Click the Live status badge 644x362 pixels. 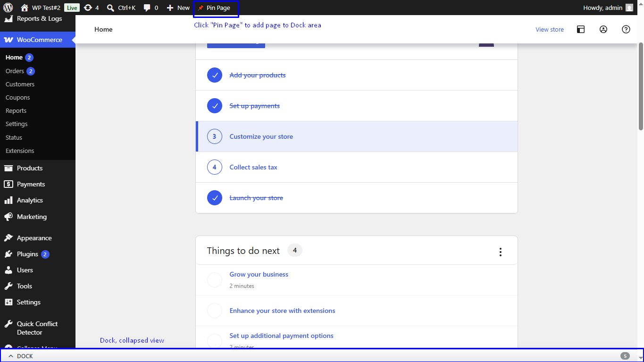tap(72, 8)
